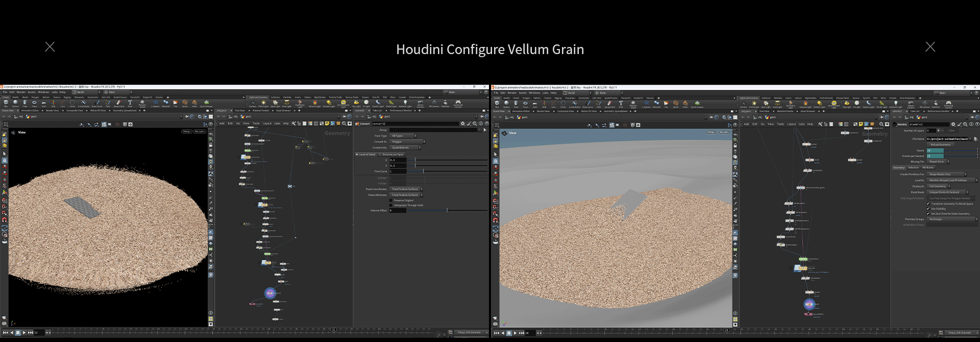980x342 pixels.
Task: Select the Draw Curve tool in convert2 window
Action: 97,104
